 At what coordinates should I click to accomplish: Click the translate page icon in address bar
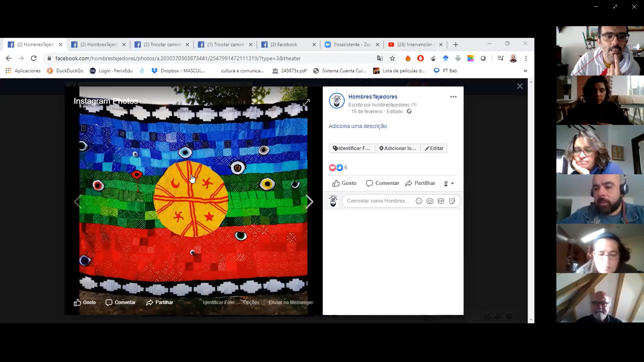point(380,58)
